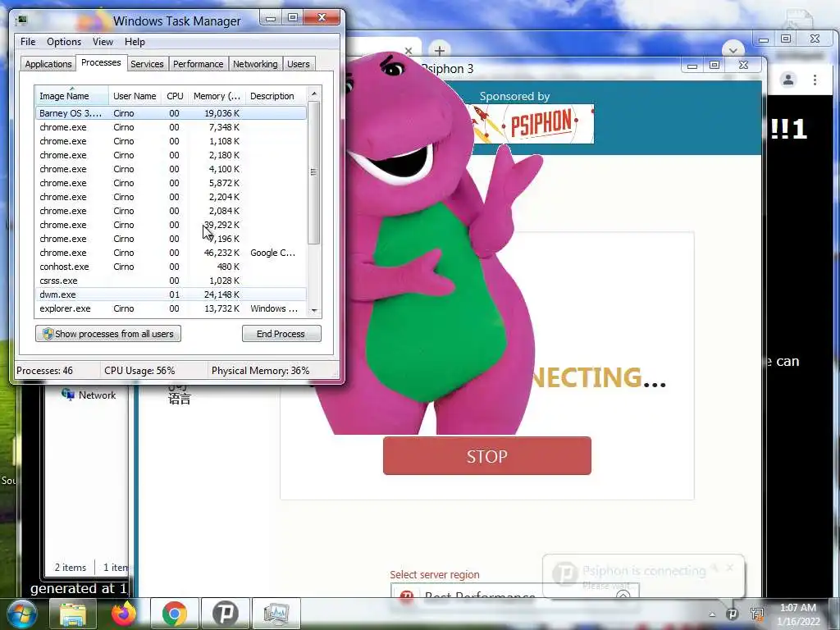Open Windows Explorer from taskbar
840x630 pixels.
coord(73,614)
